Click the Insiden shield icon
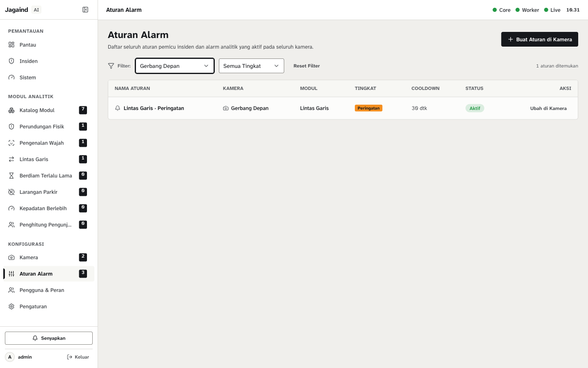 pyautogui.click(x=11, y=61)
